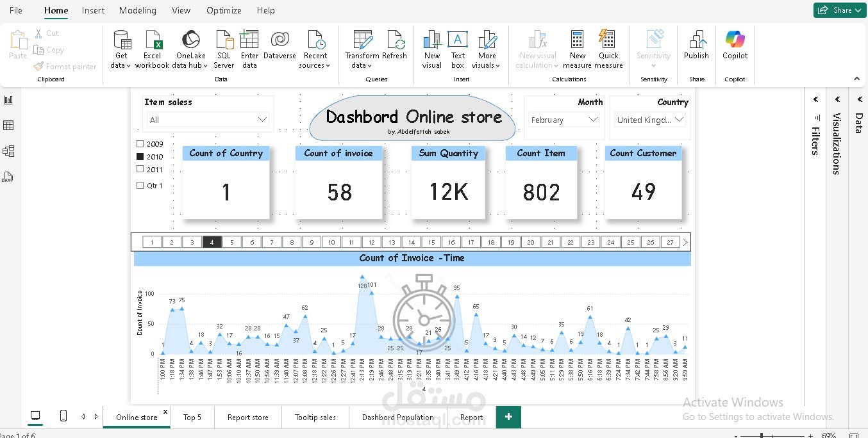Expand the Item saless All dropdown
Screen dimensions: 868x438
coord(208,120)
